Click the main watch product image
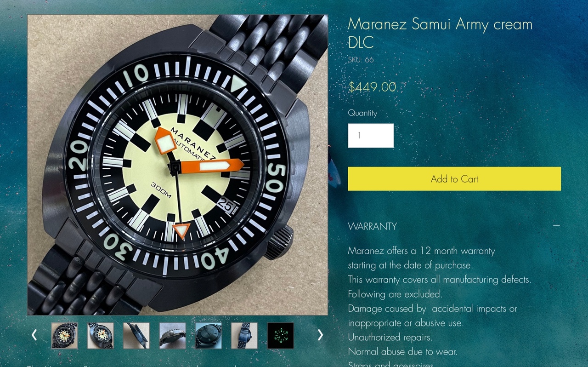 [178, 165]
